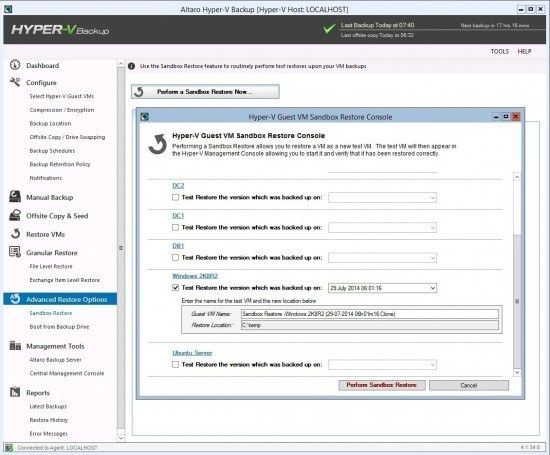550x455 pixels.
Task: Open Notifications settings
Action: tap(46, 178)
